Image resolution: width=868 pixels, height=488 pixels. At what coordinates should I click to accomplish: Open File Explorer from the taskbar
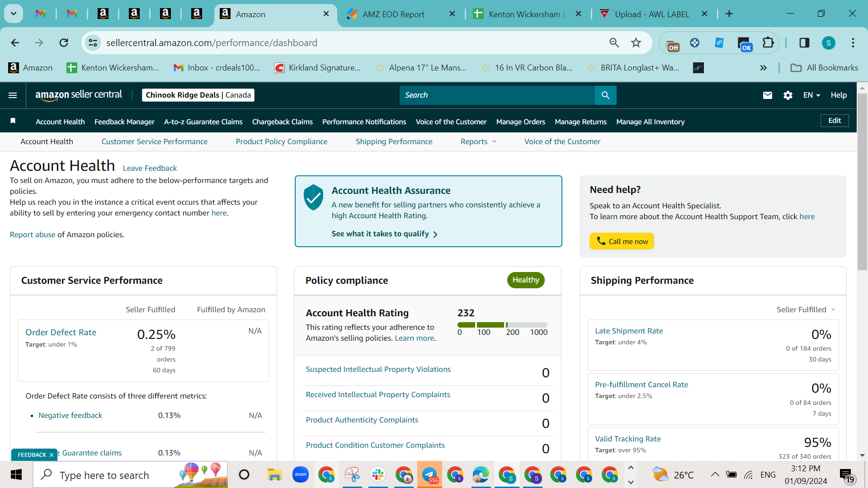(274, 475)
